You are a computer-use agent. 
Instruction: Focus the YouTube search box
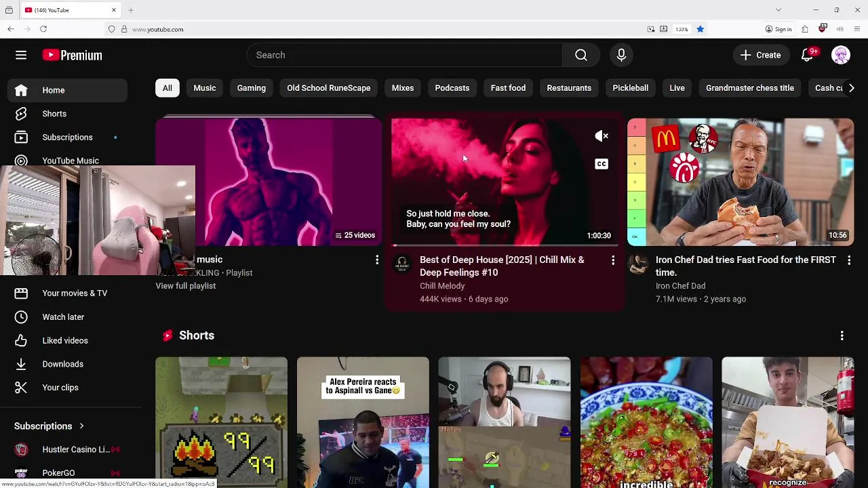point(404,55)
